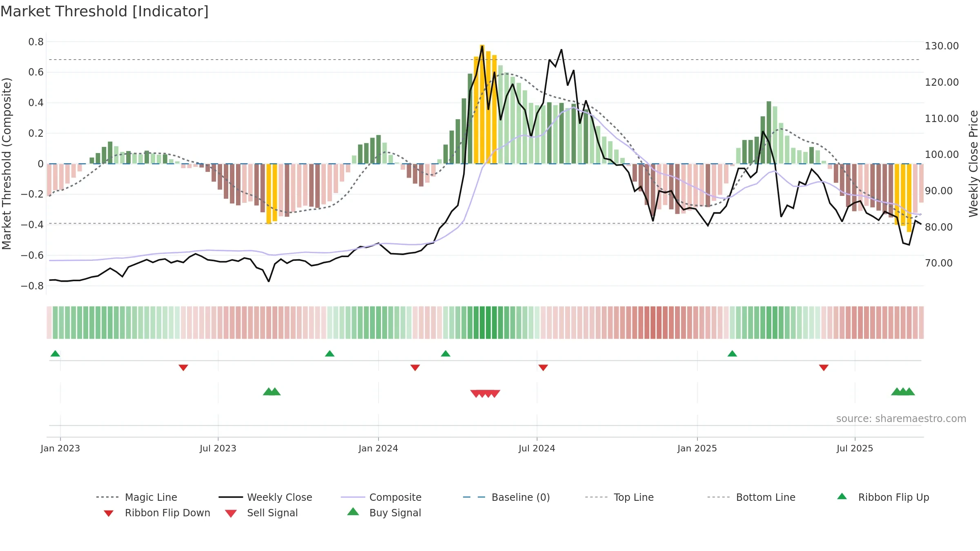Click the Jan 2023 x-axis label

click(x=60, y=448)
